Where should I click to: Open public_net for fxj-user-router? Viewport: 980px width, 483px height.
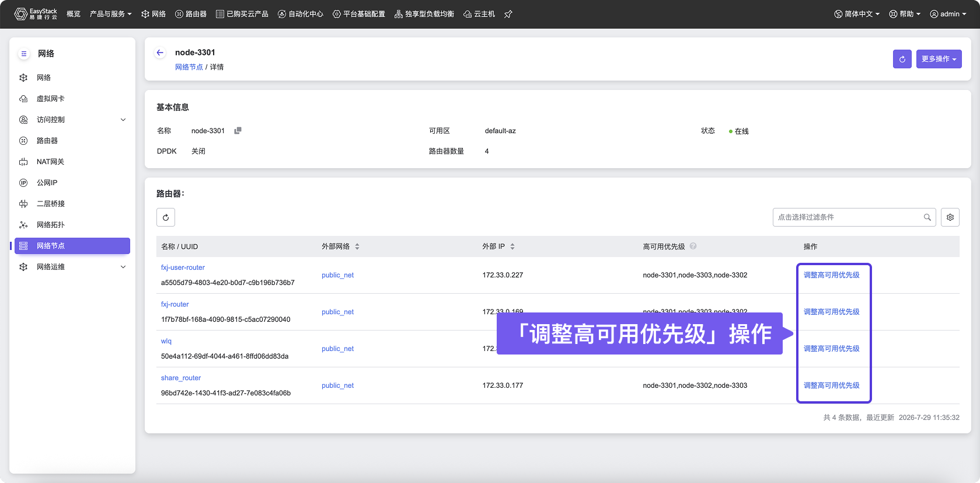click(x=338, y=275)
